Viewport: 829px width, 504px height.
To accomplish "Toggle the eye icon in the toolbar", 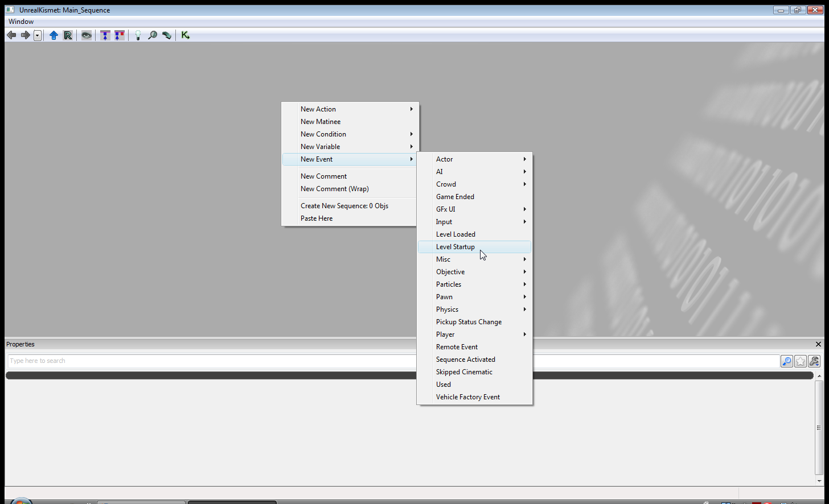I will coord(87,35).
